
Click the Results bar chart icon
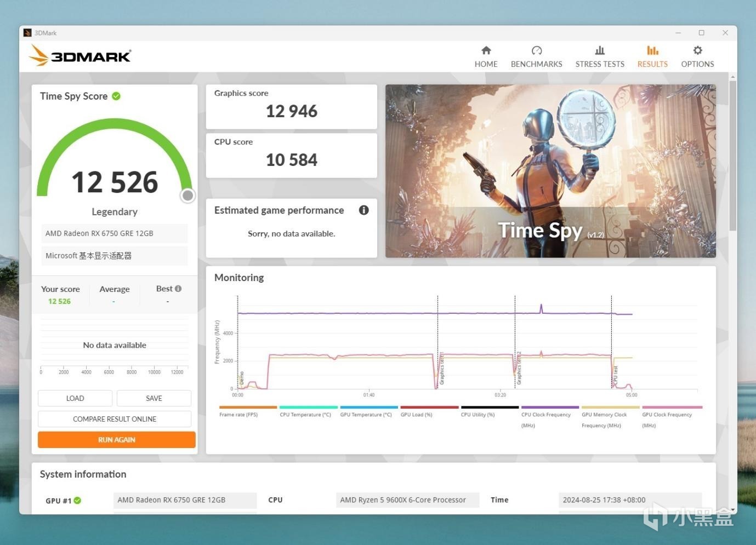(652, 50)
